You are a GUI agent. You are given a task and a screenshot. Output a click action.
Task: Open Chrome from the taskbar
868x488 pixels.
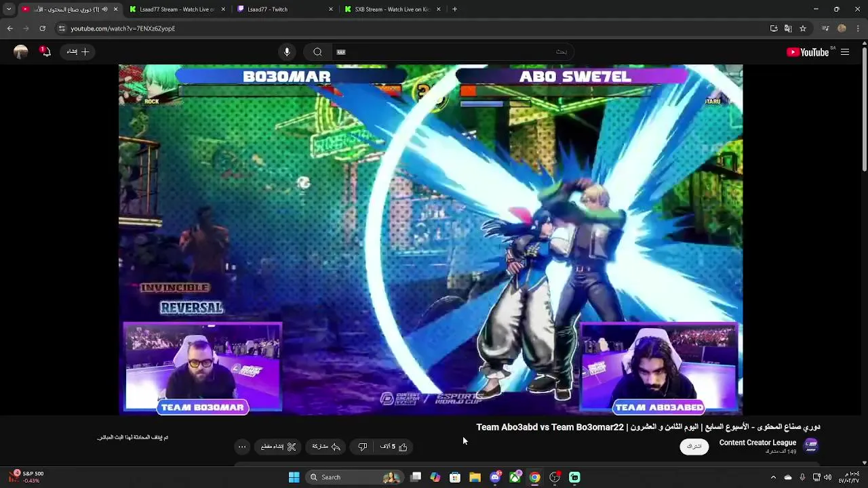point(535,477)
